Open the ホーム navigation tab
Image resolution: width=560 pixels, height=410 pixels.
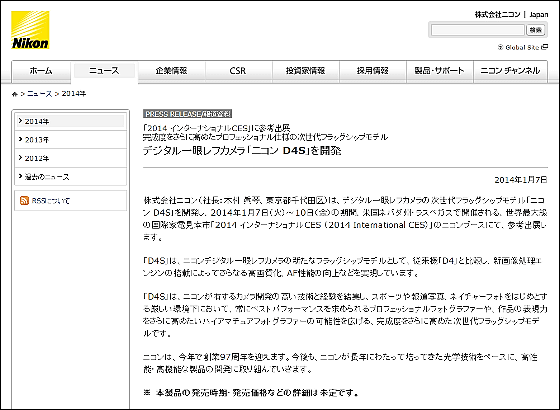[41, 71]
